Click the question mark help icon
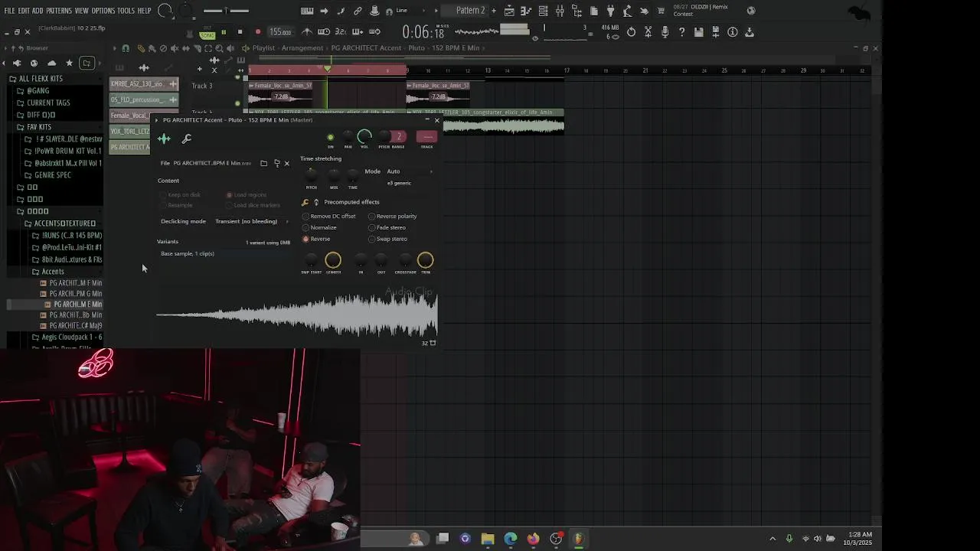980x551 pixels. point(681,32)
